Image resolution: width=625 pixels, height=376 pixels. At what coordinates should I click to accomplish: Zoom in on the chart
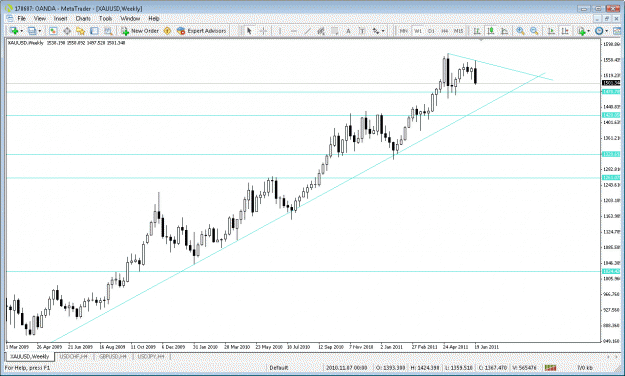click(520, 31)
